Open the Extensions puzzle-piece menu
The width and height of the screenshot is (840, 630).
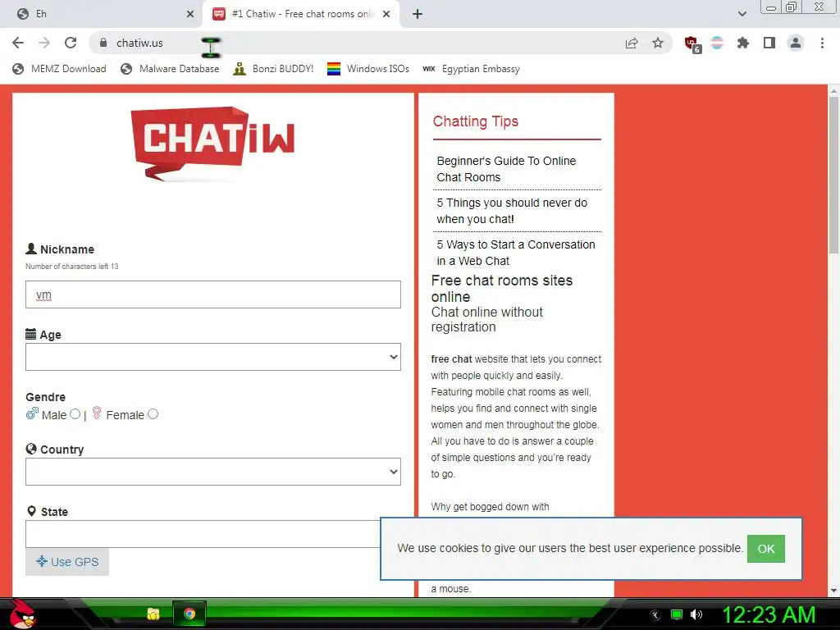[743, 43]
